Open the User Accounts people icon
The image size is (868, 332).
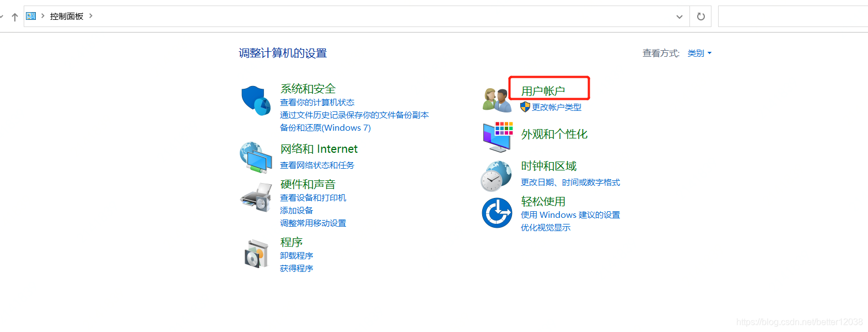click(x=497, y=100)
